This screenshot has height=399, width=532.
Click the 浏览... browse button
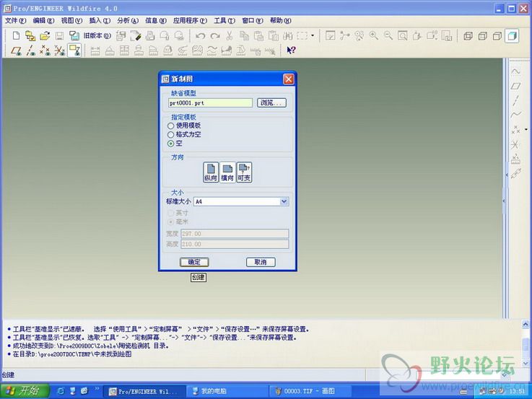271,102
